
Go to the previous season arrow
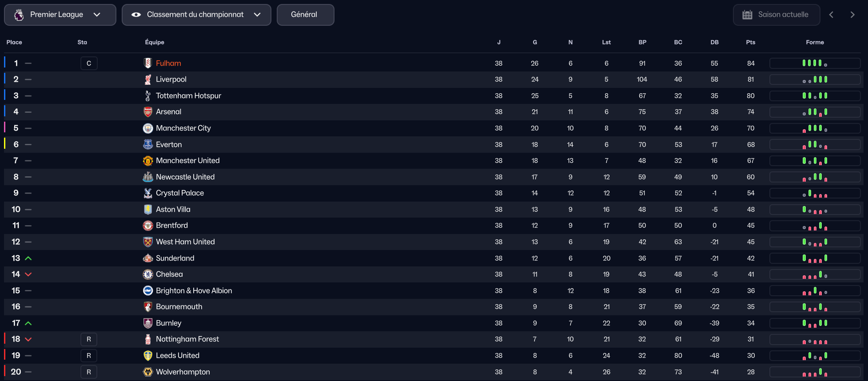831,15
